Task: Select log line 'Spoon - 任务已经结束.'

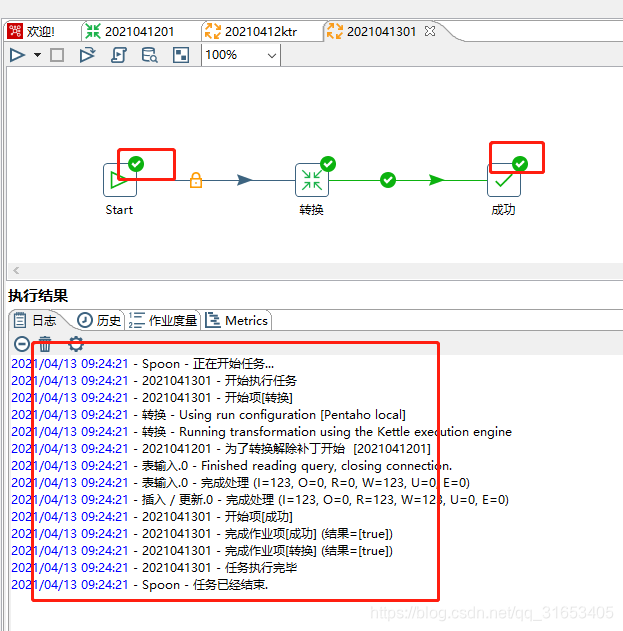Action: point(140,584)
